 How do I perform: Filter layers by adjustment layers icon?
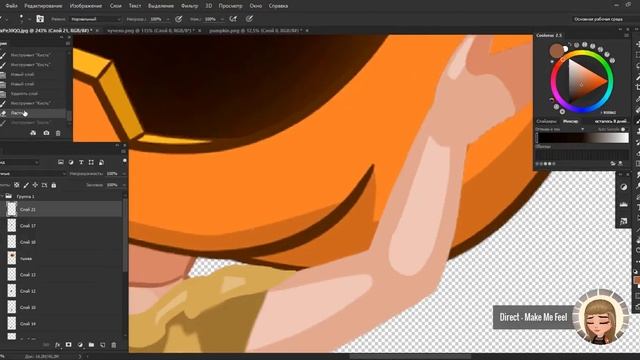(71, 162)
